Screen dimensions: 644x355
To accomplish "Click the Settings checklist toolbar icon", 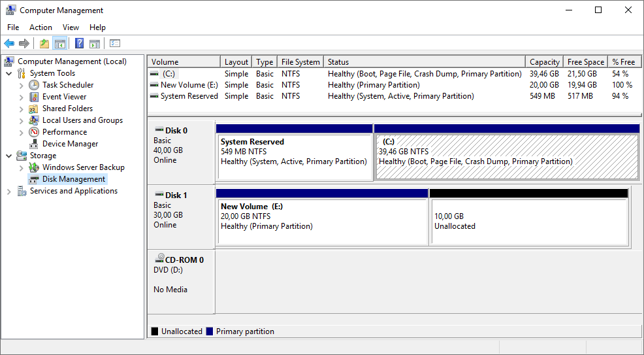I will [x=115, y=43].
